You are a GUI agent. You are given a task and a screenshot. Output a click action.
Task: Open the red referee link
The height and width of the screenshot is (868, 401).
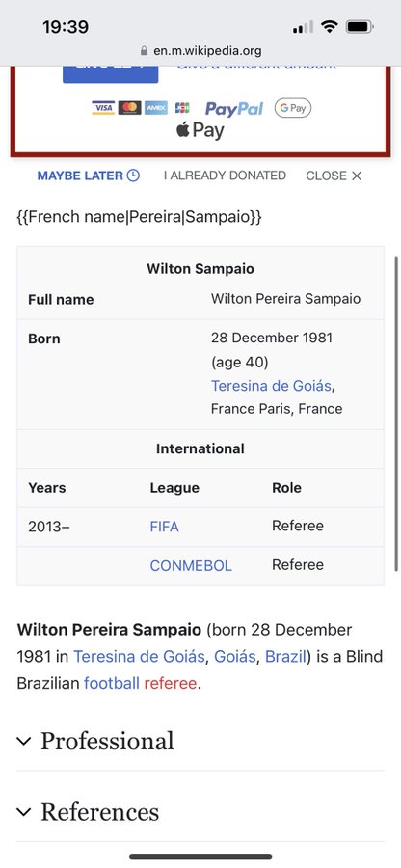tap(170, 683)
